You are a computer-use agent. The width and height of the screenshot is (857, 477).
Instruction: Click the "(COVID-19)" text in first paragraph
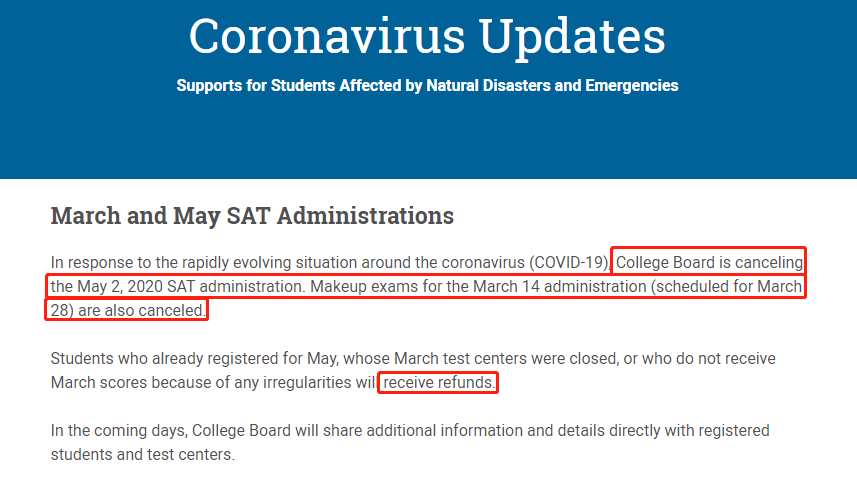(x=568, y=263)
